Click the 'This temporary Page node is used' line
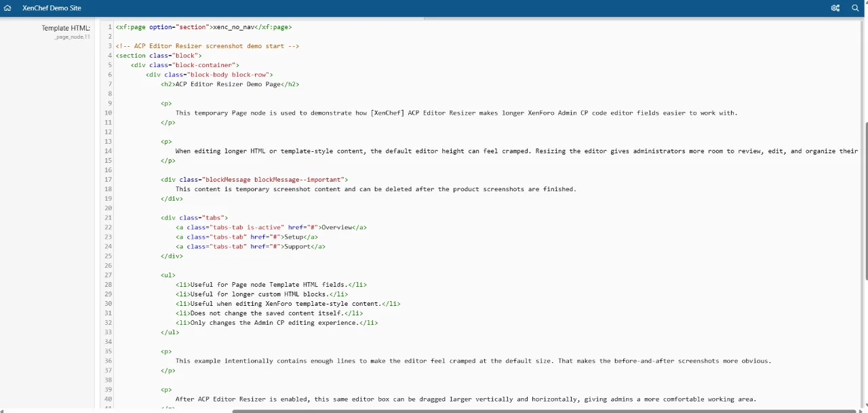868x413 pixels. (x=456, y=113)
